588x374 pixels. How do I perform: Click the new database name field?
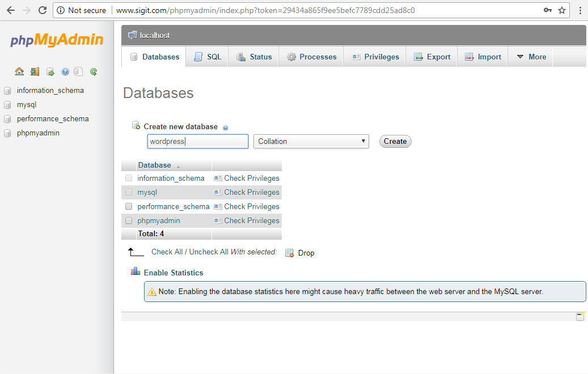pos(198,142)
